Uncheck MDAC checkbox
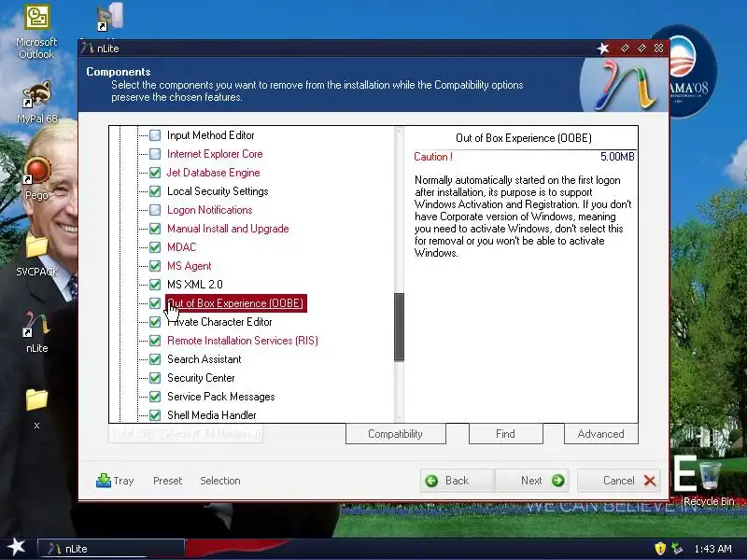 click(155, 247)
